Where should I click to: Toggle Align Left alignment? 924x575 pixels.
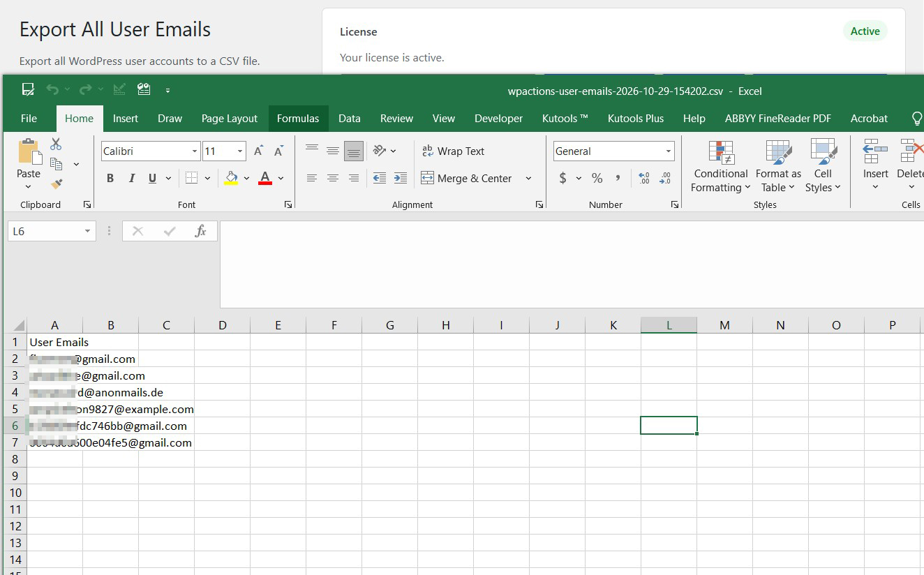click(312, 179)
